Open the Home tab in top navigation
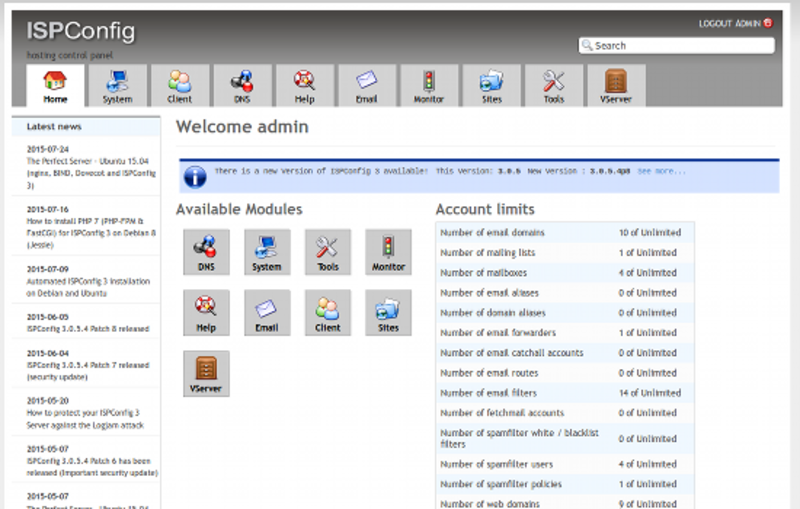This screenshot has width=800, height=509. coord(55,86)
